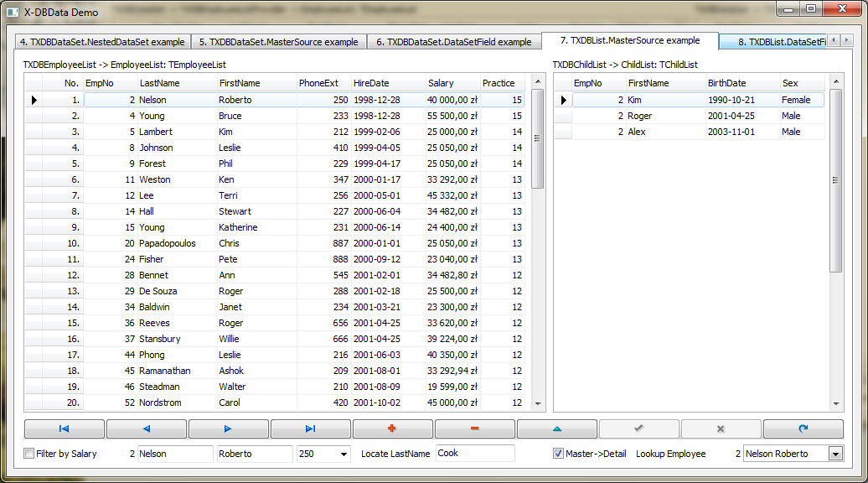Click the Salary column header
The width and height of the screenshot is (868, 483).
(451, 83)
